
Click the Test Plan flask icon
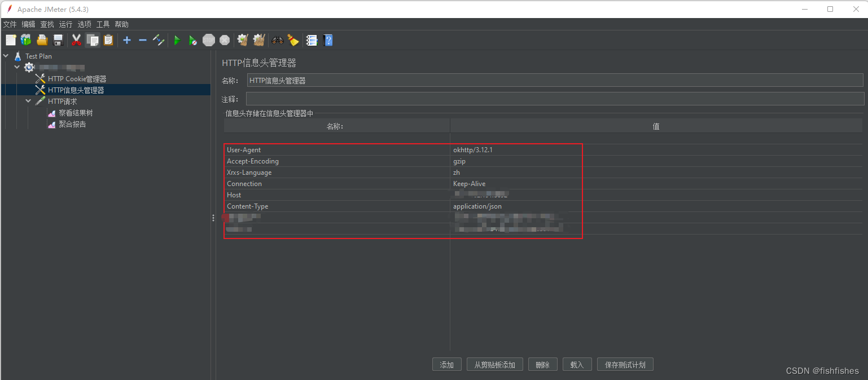tap(18, 56)
